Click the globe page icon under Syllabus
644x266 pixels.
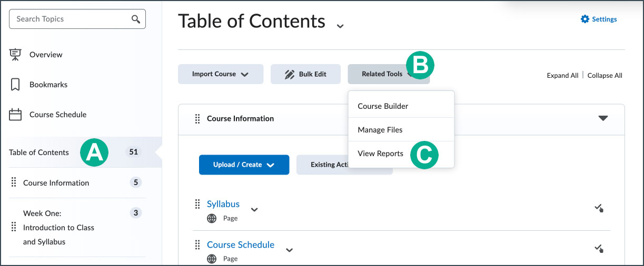[x=212, y=218]
